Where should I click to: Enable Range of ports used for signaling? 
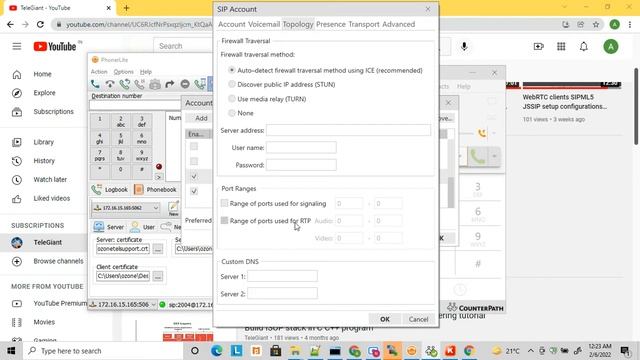[224, 203]
